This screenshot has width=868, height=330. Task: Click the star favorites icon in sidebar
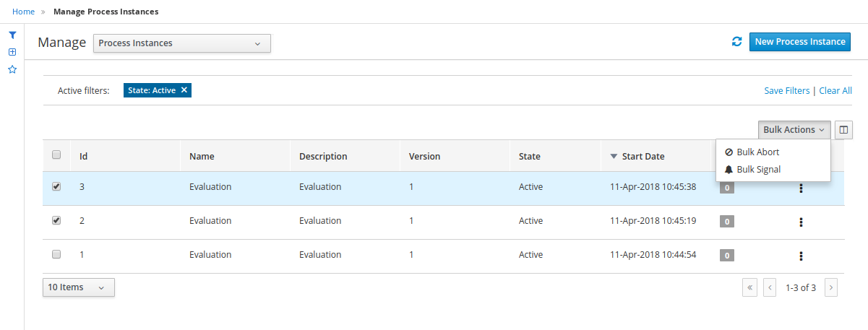tap(12, 70)
